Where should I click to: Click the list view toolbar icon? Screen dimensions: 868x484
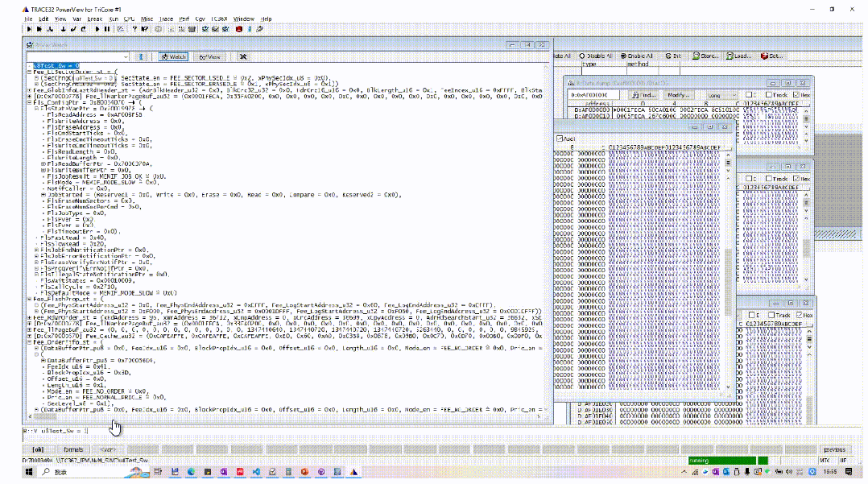pyautogui.click(x=171, y=29)
